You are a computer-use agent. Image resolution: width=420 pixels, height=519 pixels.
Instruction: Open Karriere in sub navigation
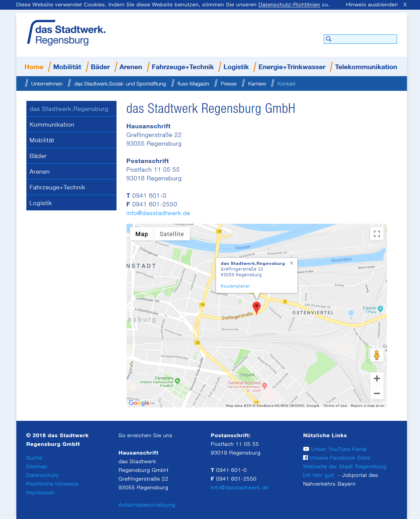[257, 84]
